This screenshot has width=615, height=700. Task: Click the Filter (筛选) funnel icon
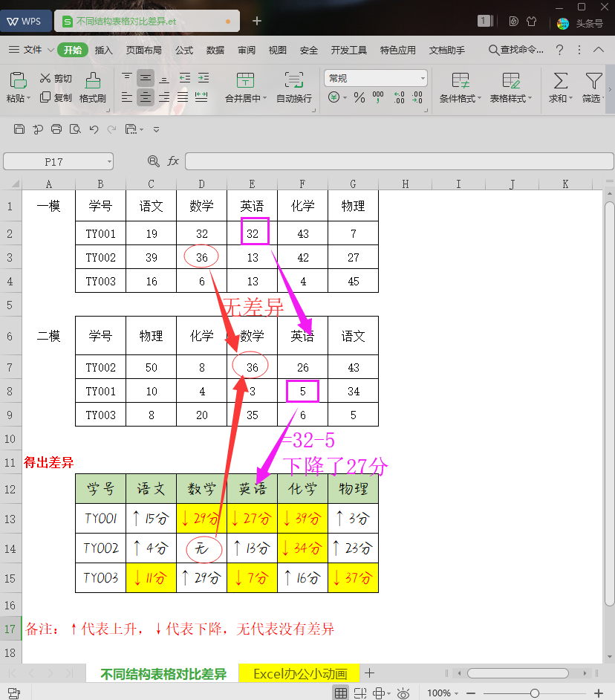click(593, 81)
